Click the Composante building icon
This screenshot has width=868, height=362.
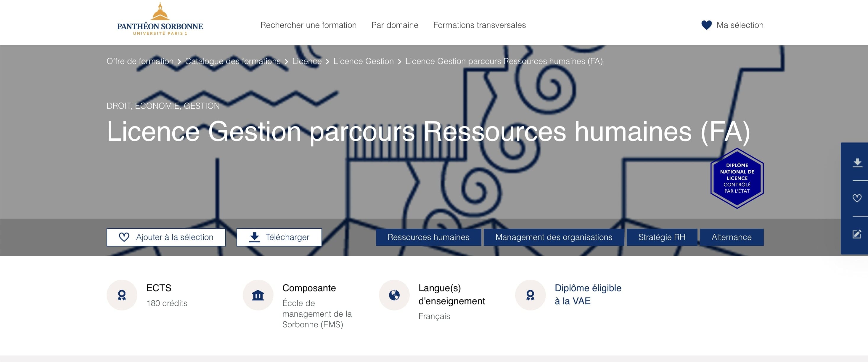click(x=258, y=295)
